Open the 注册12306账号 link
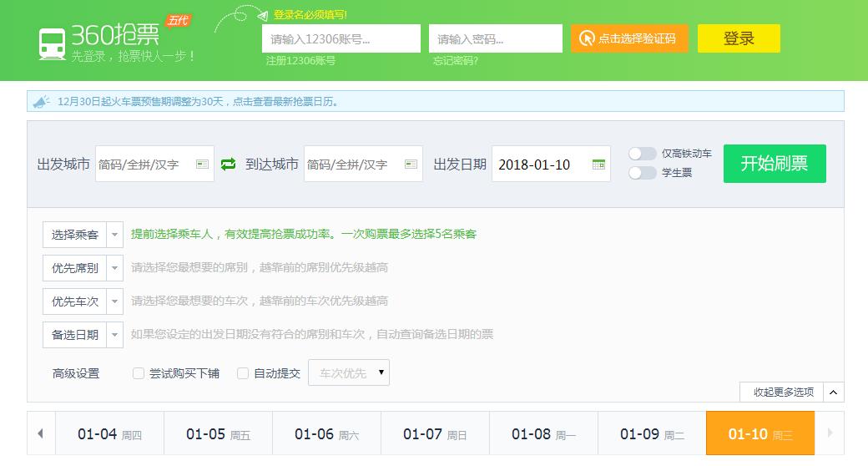 pos(300,61)
